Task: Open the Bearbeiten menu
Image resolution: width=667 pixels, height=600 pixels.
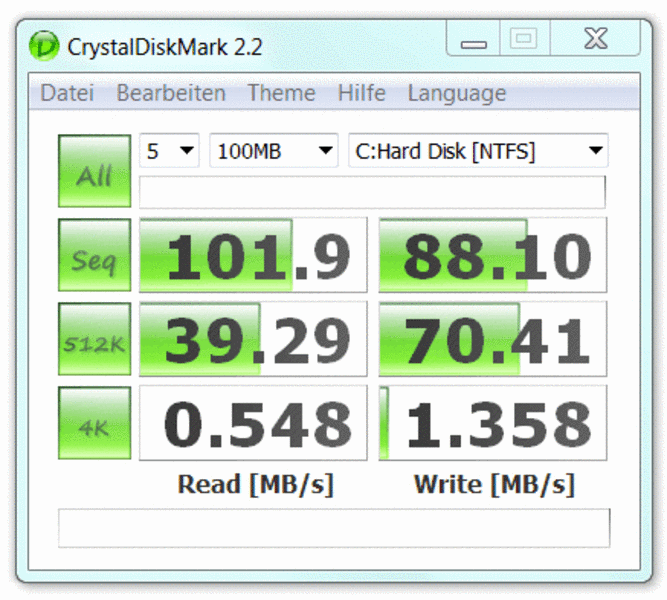Action: pos(171,93)
